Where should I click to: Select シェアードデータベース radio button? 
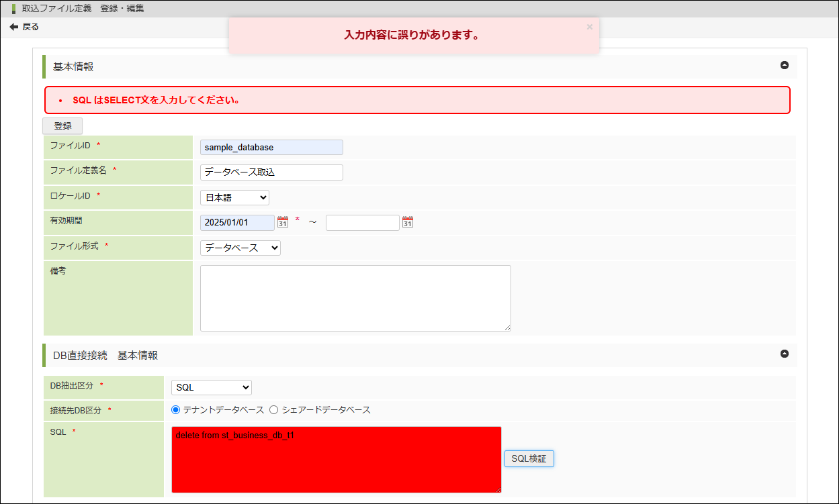[x=273, y=409]
